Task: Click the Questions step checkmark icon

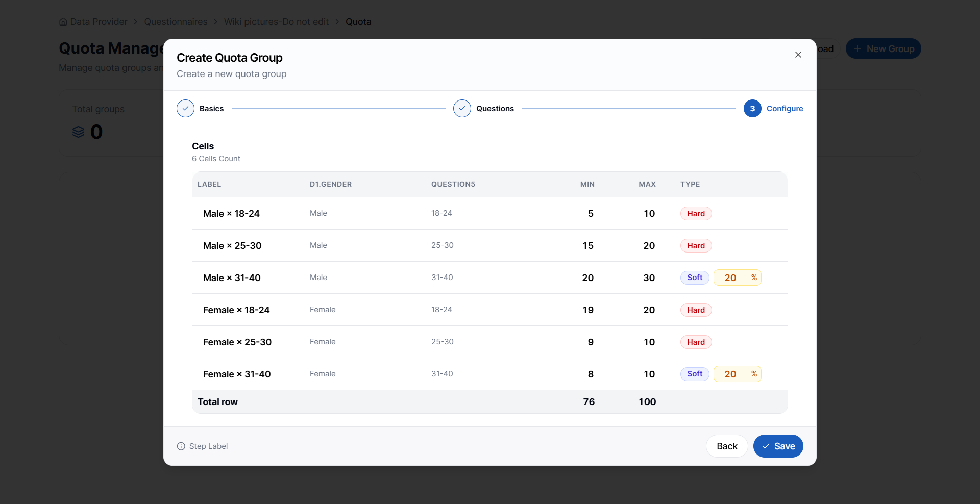Action: 462,109
